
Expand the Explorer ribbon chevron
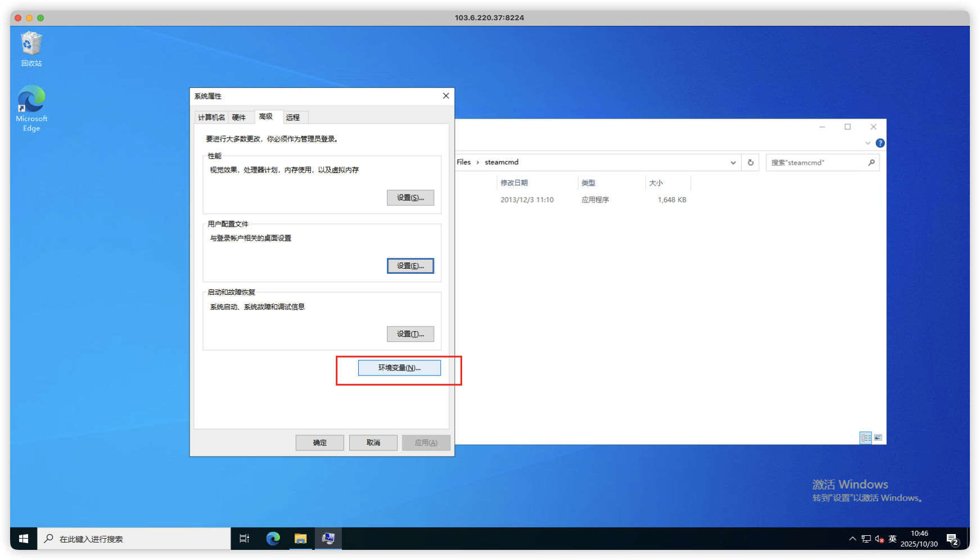[x=868, y=143]
